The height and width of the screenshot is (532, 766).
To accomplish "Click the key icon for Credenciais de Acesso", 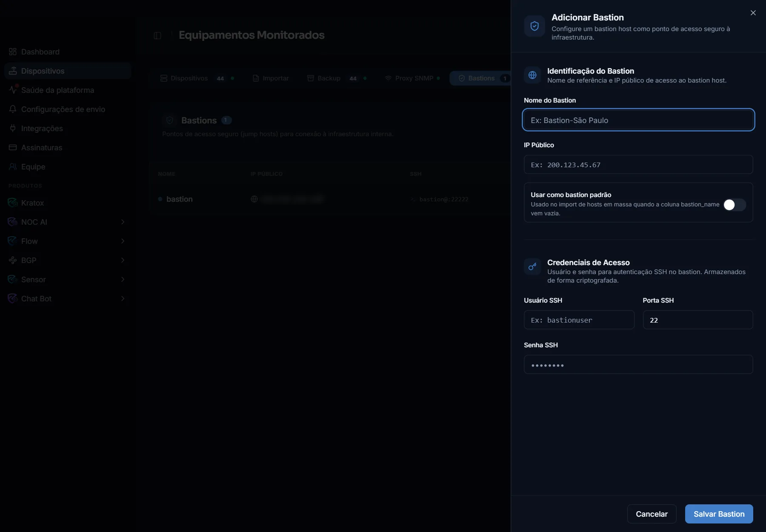I will (x=532, y=267).
